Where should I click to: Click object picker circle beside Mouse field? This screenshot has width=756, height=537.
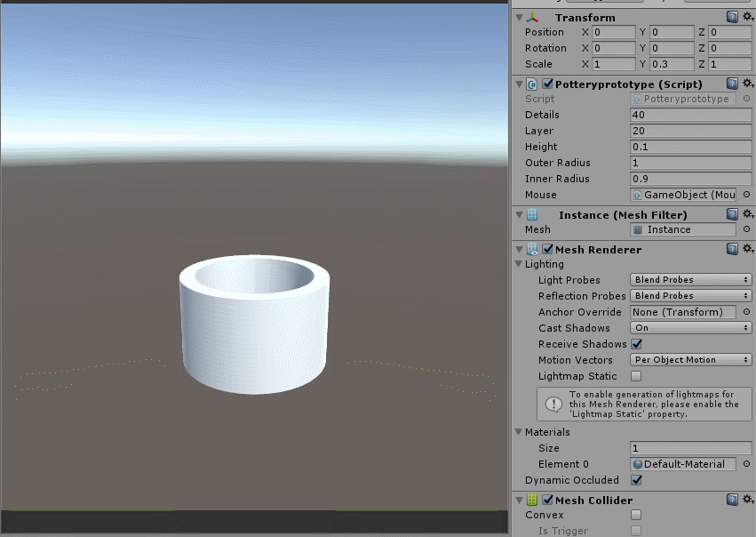[746, 195]
